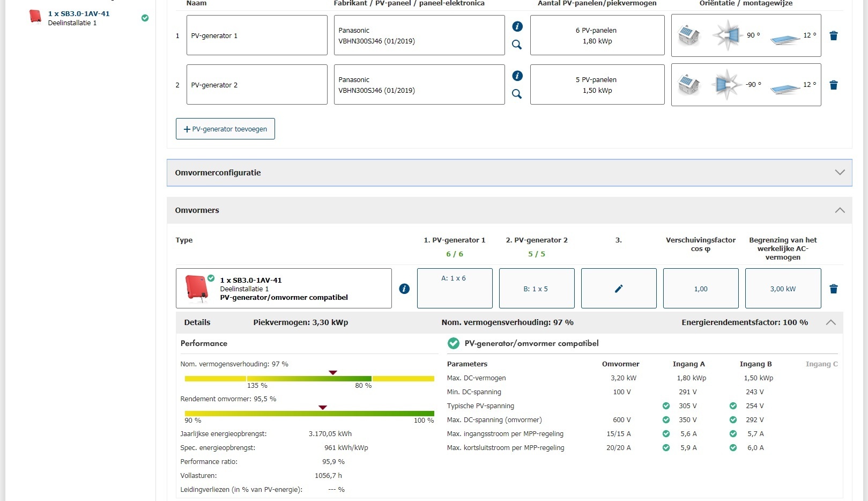The width and height of the screenshot is (868, 501).
Task: Click Energierendementsfactor: 100 % summary
Action: [x=745, y=322]
